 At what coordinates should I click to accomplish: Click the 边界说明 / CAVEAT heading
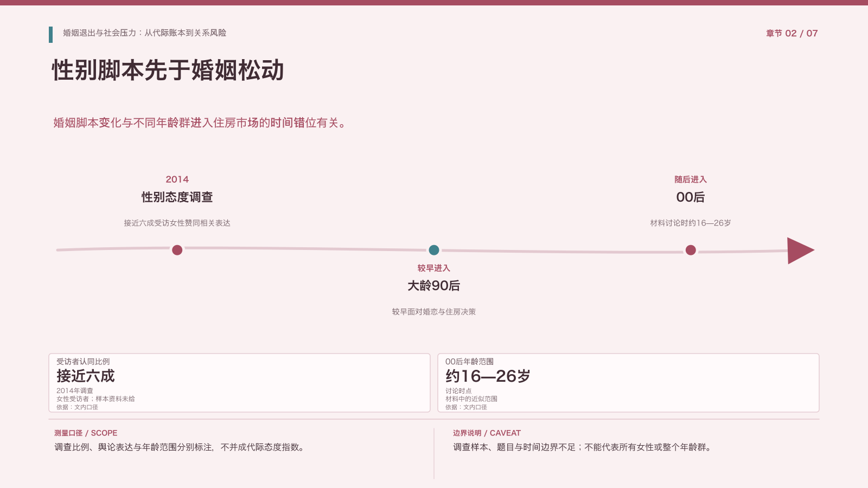pos(487,433)
